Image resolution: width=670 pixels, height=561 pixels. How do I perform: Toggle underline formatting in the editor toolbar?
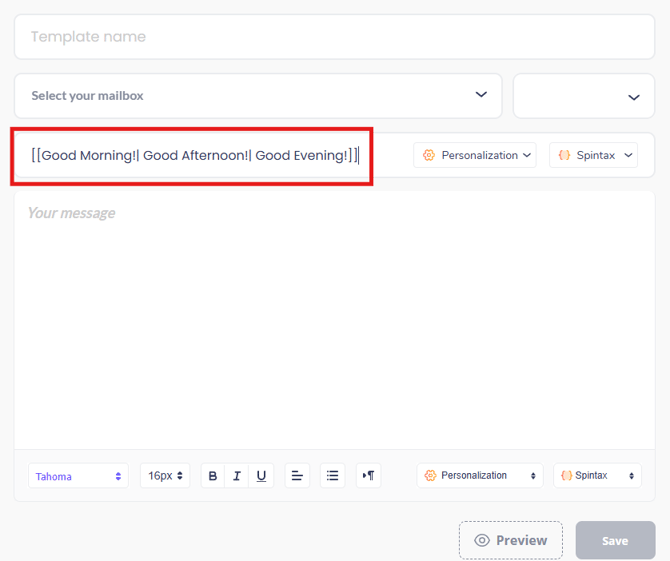click(x=261, y=476)
